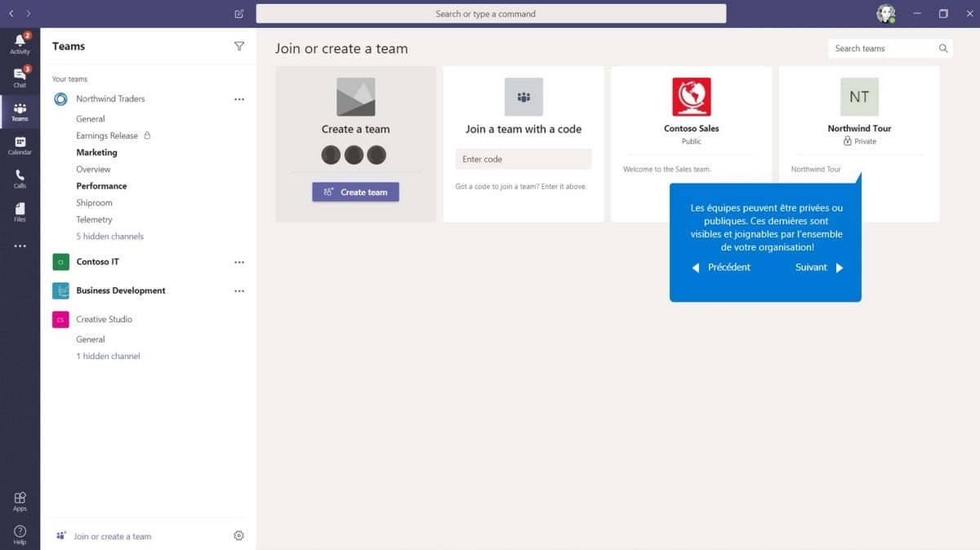Open General channel under Creative Studio
980x550 pixels.
click(91, 339)
